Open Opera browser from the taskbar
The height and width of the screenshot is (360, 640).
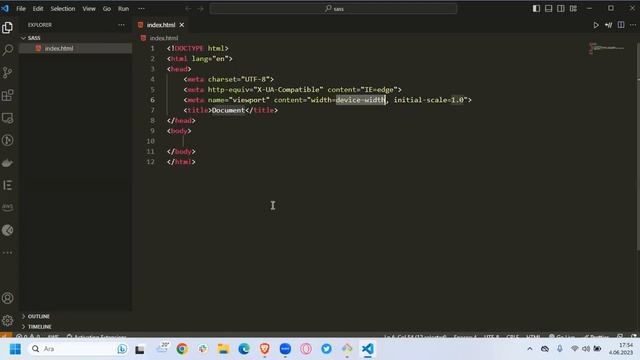click(306, 349)
